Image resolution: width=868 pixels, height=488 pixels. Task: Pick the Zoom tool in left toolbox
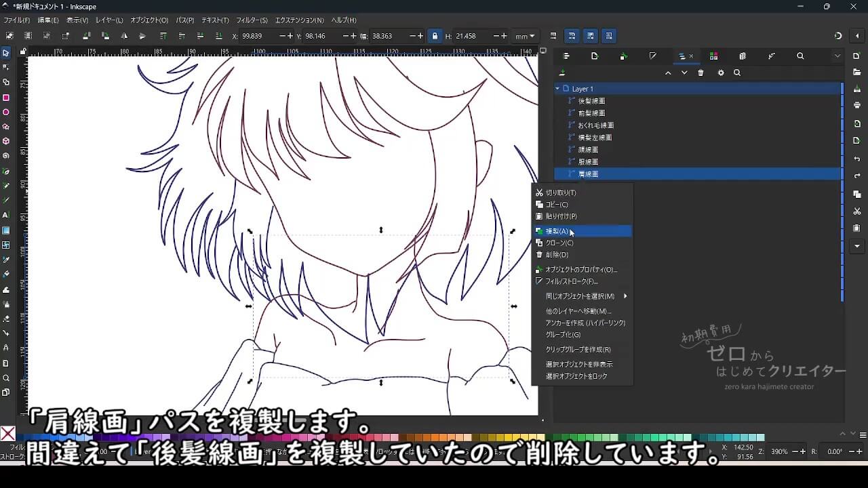click(x=6, y=378)
